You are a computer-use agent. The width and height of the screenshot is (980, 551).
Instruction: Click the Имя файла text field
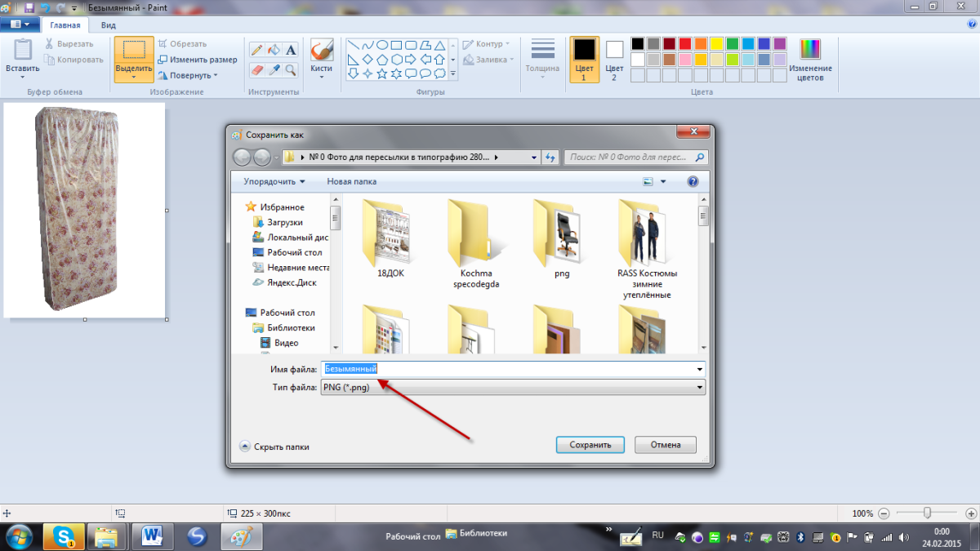(x=513, y=369)
